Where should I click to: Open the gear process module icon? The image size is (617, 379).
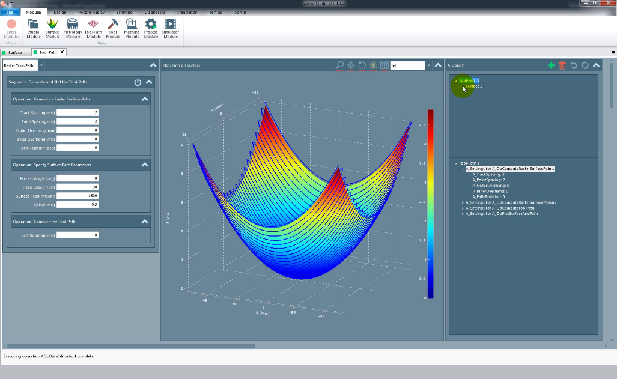151,24
